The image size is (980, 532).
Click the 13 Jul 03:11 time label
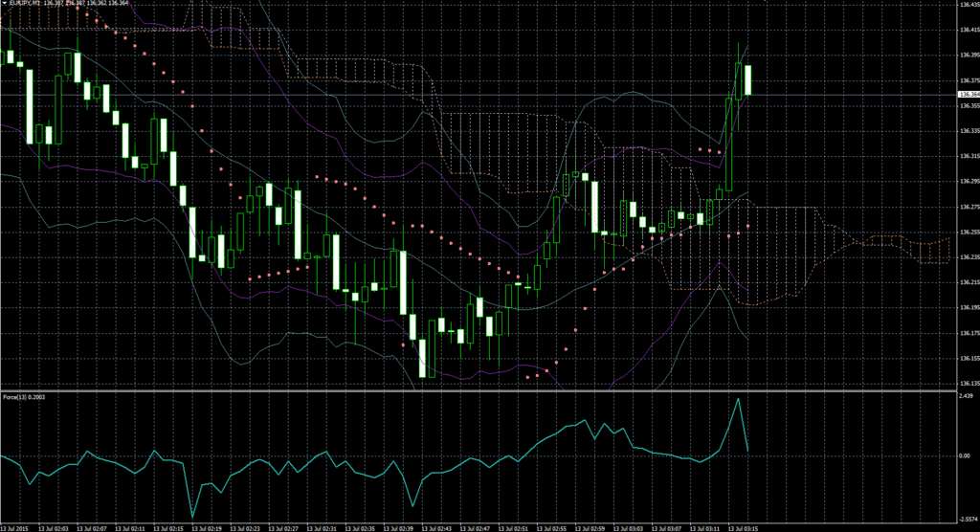pyautogui.click(x=705, y=528)
